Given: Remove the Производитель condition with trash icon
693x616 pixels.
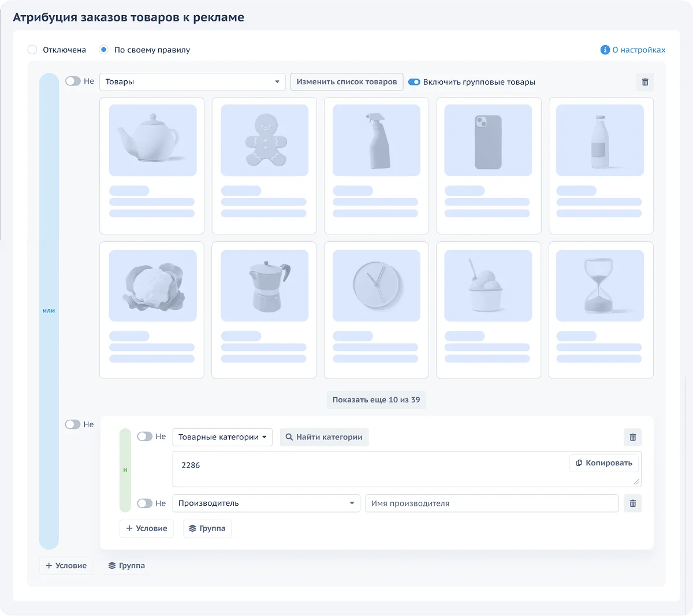Looking at the screenshot, I should tap(632, 503).
